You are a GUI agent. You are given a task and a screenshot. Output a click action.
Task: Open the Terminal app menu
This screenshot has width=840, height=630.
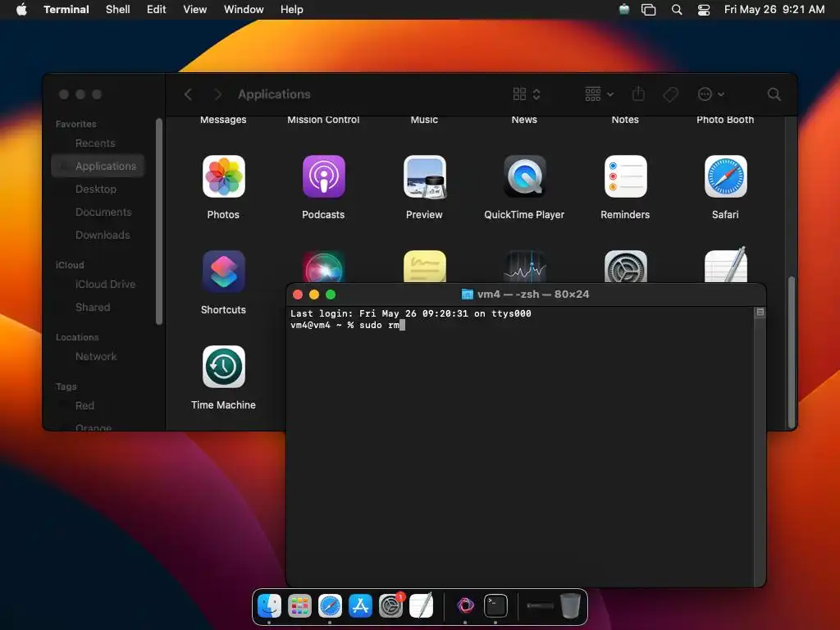[x=66, y=10]
